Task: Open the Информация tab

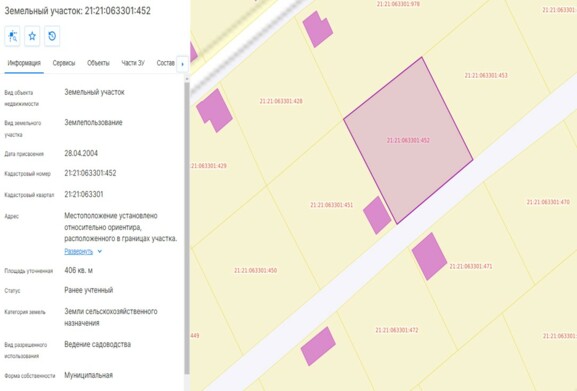Action: pyautogui.click(x=24, y=63)
